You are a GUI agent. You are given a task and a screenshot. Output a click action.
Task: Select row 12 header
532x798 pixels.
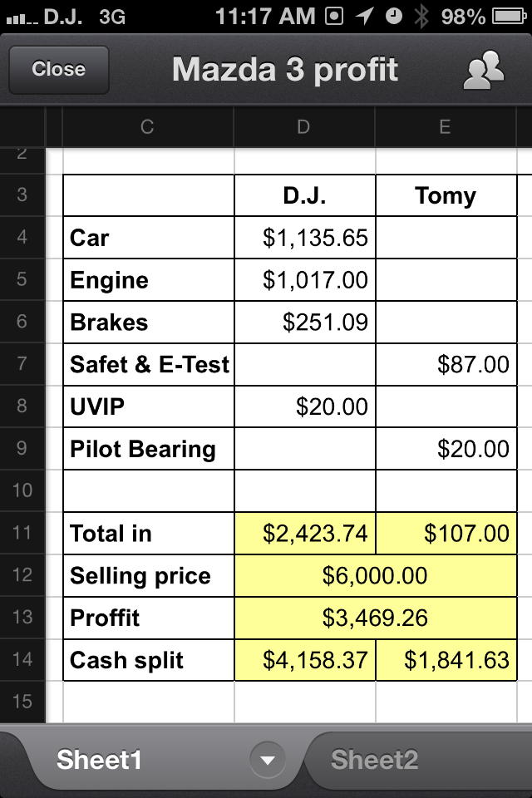click(22, 575)
